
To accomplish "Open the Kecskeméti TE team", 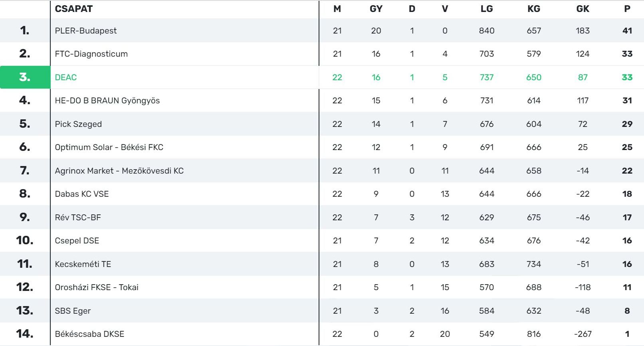I will click(x=83, y=264).
